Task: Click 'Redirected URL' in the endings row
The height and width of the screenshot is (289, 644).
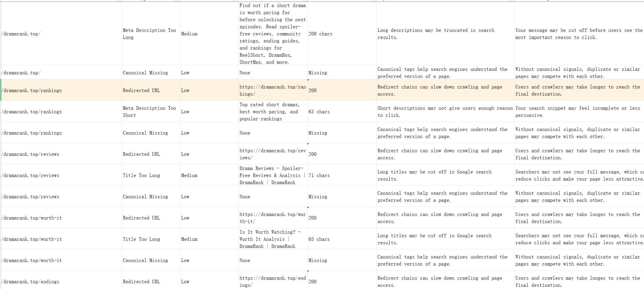Action: pos(141,282)
